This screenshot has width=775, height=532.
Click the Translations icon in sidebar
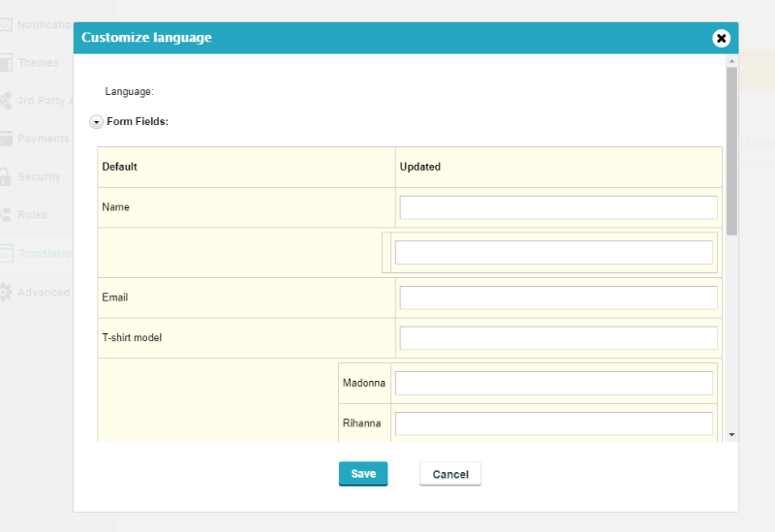[6, 254]
